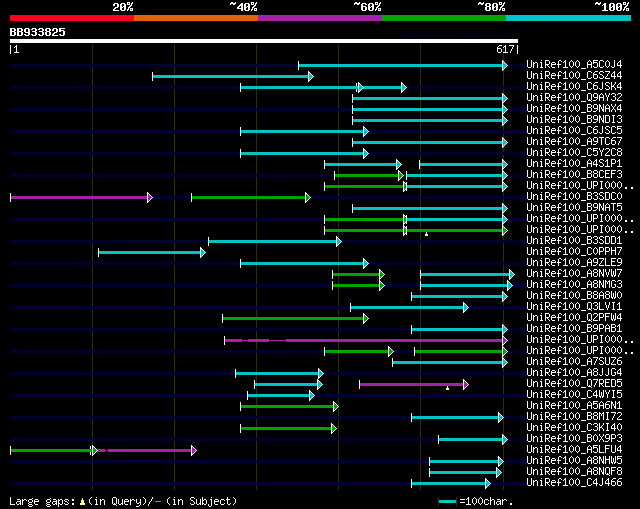
Task: Select the UniRef100_B0X9P3 label
Action: click(x=574, y=439)
